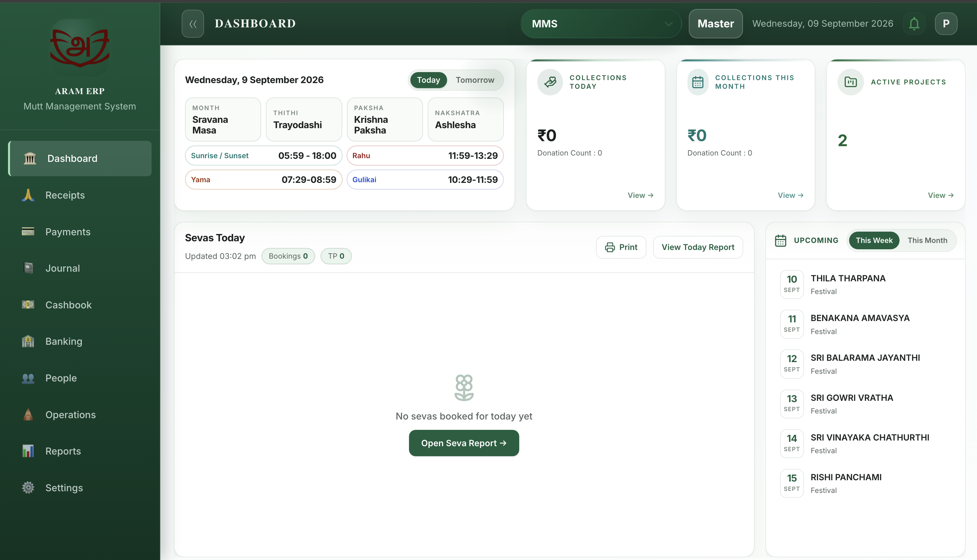Screen dimensions: 977x560
Task: Click the Dashboard temple icon in sidebar
Action: (x=30, y=158)
